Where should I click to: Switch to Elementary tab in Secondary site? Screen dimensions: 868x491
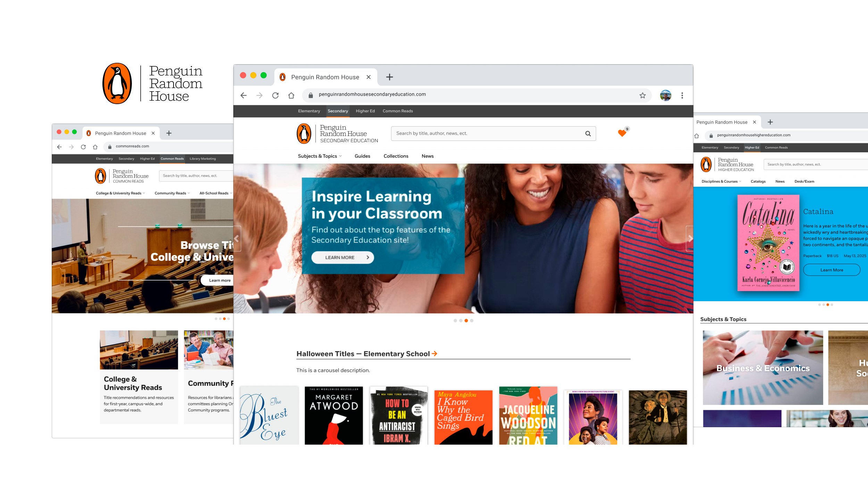(309, 111)
